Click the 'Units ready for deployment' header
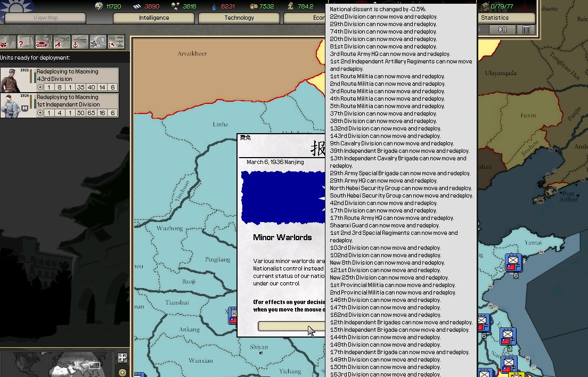The width and height of the screenshot is (588, 377). [x=35, y=58]
